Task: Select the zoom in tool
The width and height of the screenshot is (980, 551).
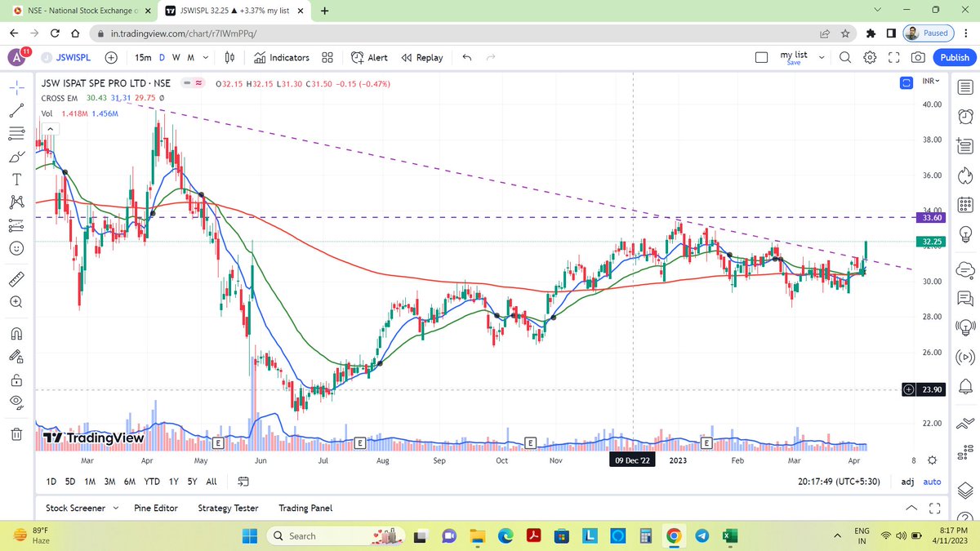Action: click(x=16, y=302)
